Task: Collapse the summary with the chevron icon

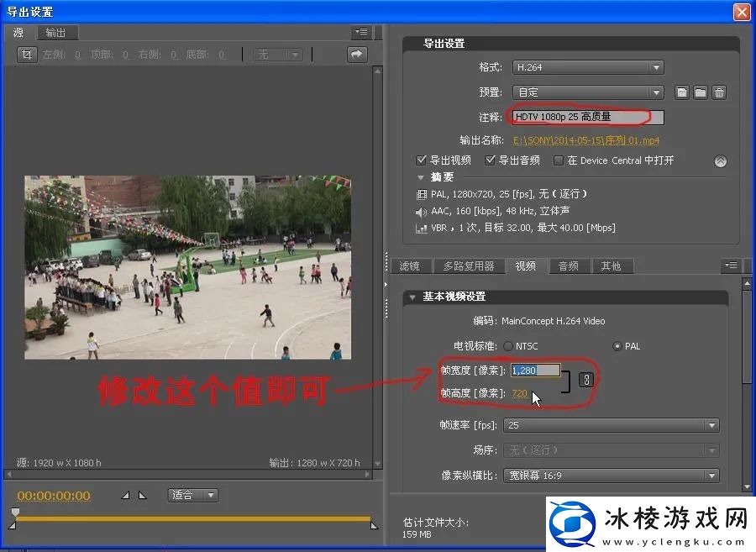Action: [720, 160]
